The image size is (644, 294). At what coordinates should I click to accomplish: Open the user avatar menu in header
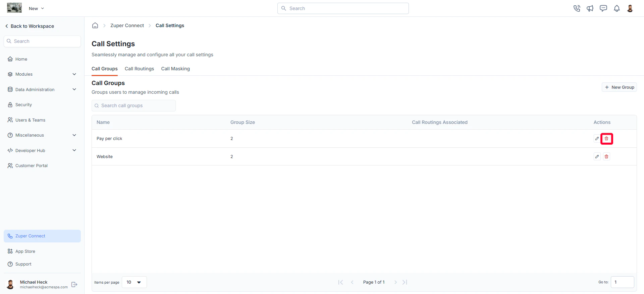[630, 8]
